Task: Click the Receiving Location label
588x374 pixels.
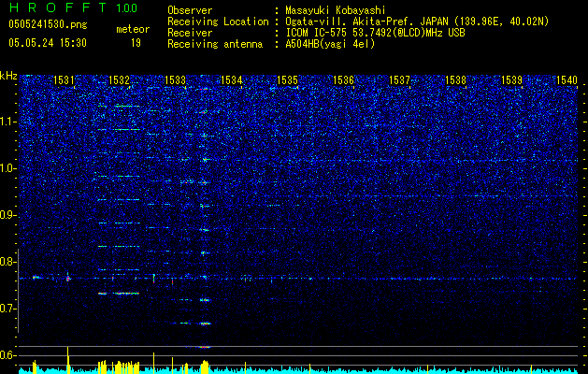Action: (x=218, y=22)
